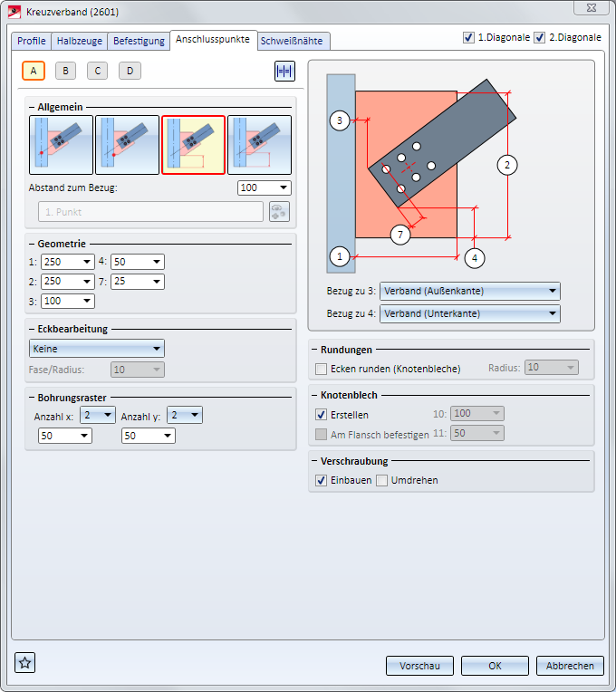
Task: Switch to the Halbzeuge tab
Action: [80, 41]
